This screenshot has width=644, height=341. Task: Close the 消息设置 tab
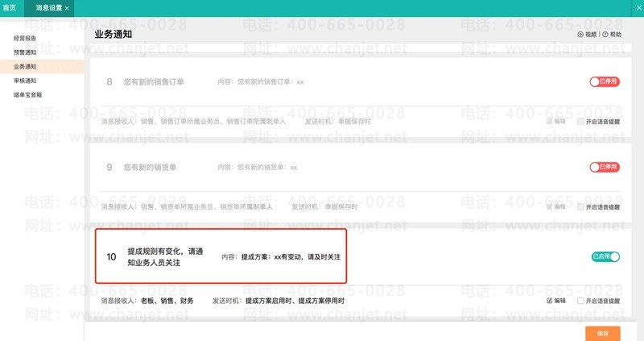(x=67, y=8)
